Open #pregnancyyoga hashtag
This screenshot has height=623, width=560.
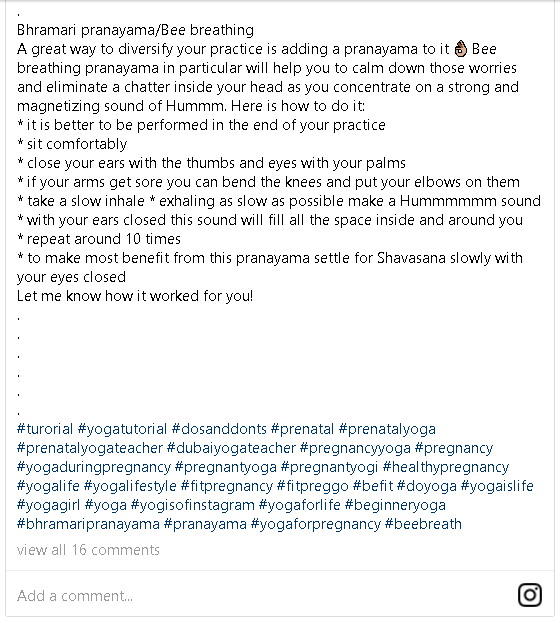(355, 448)
